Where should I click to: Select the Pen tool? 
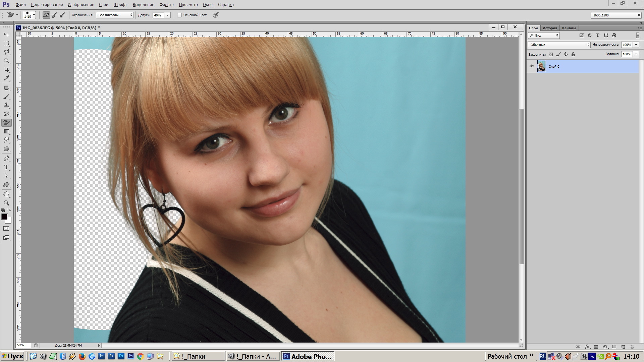[6, 159]
